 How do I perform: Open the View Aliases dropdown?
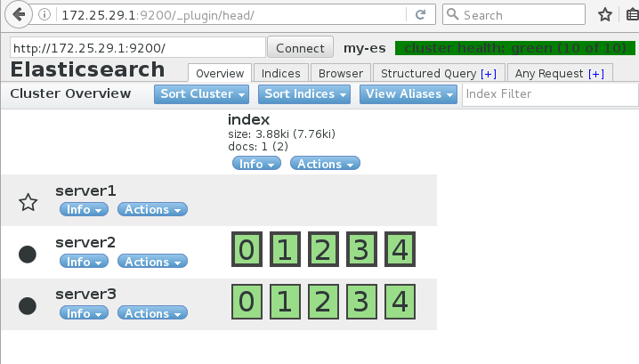(408, 94)
